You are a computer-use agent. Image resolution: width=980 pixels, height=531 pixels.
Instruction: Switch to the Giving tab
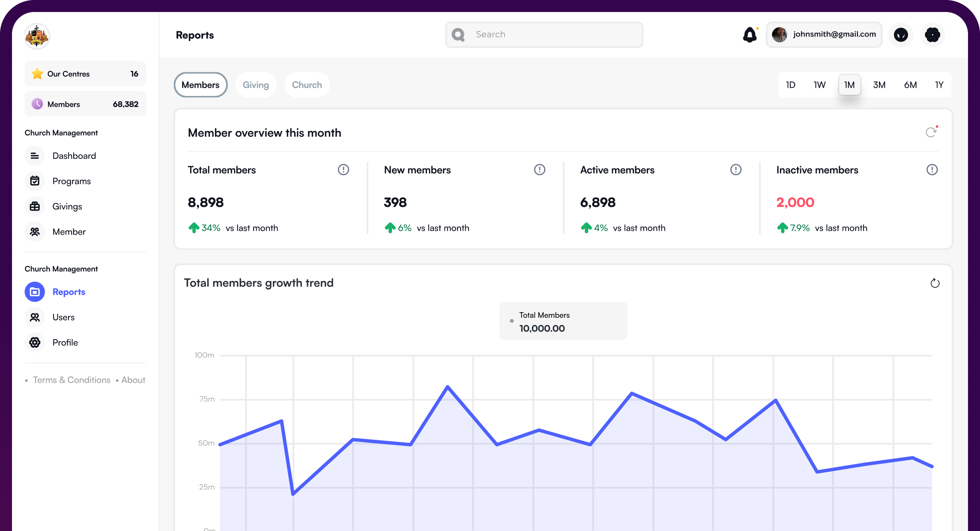click(x=256, y=85)
